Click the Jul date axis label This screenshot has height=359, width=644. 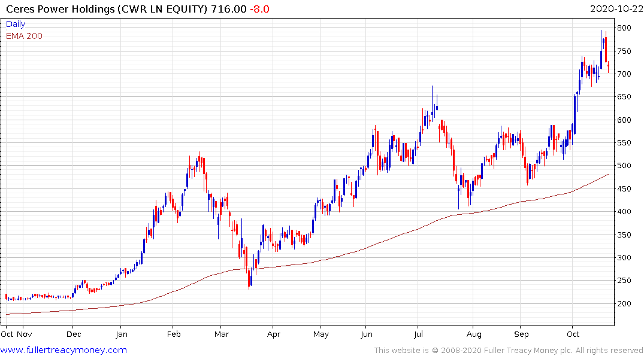coord(419,334)
